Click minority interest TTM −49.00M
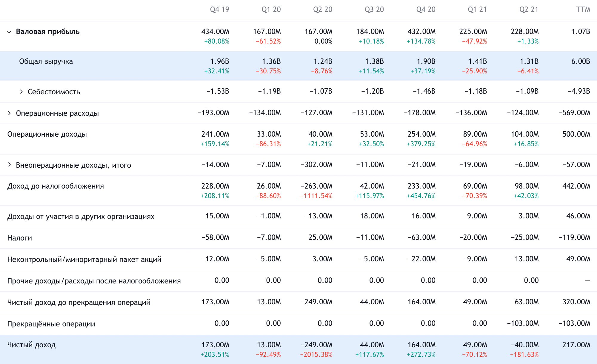This screenshot has height=364, width=597. pyautogui.click(x=576, y=259)
